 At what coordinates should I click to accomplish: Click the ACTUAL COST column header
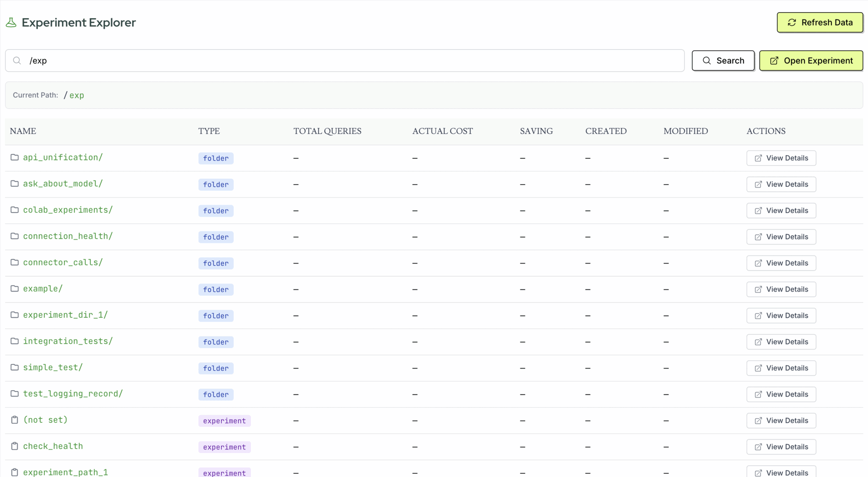[x=443, y=131]
